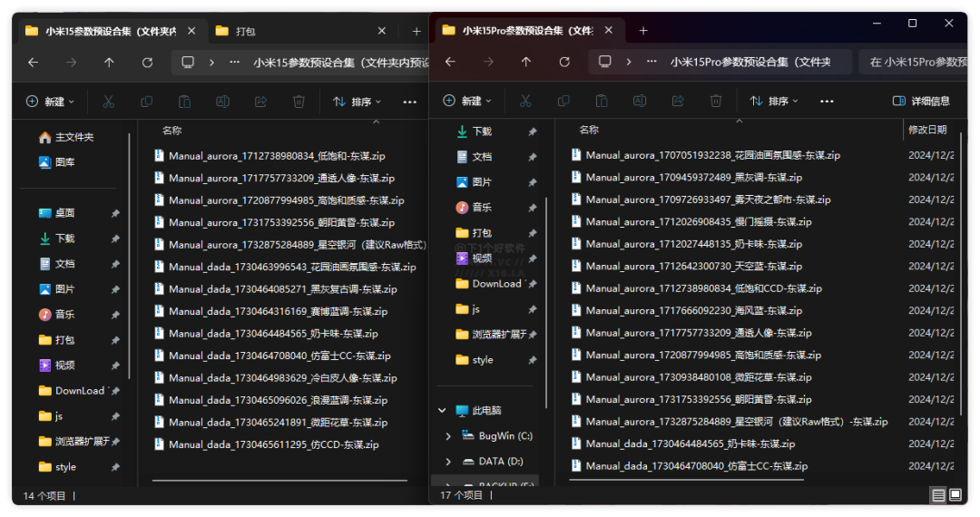The image size is (980, 517).
Task: Open 图库 gallery in the sidebar
Action: (64, 162)
